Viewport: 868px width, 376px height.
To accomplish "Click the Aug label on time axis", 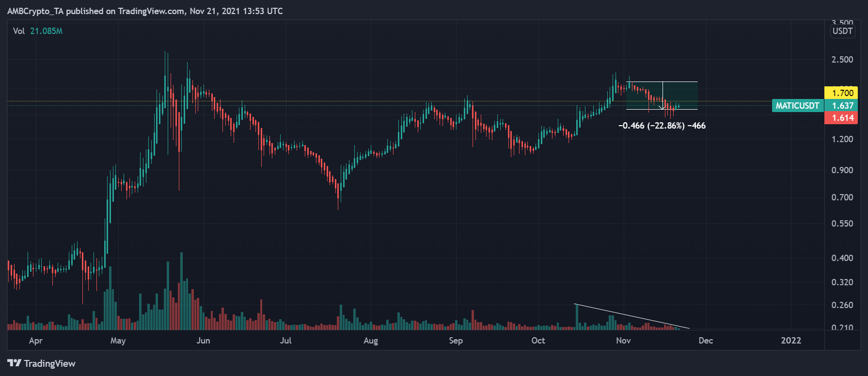I will click(x=371, y=341).
